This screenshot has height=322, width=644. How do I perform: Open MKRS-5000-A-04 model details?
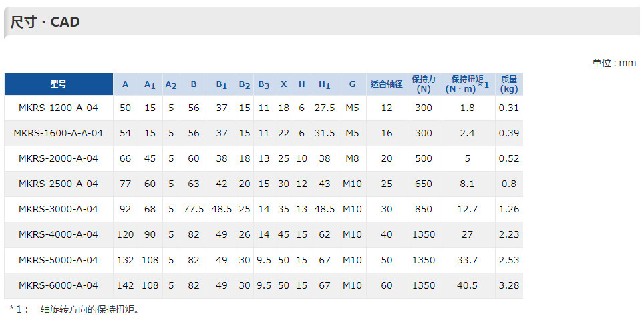58,261
